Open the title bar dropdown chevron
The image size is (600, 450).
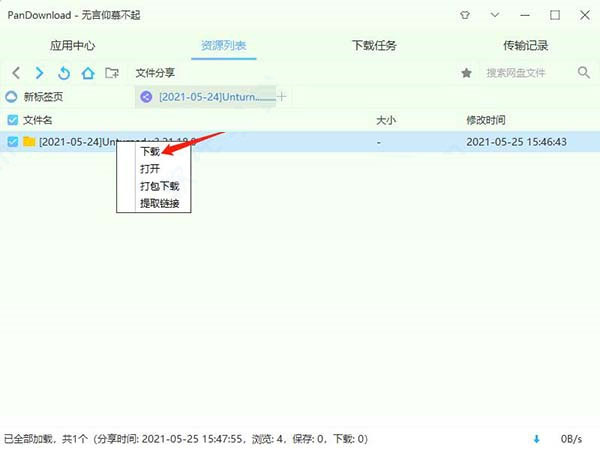(x=495, y=15)
